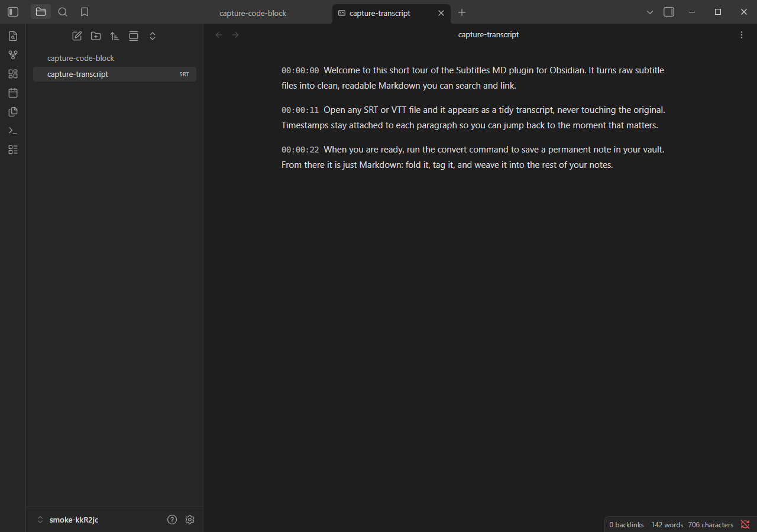Click the paragraph starting 'Open any SRT or VTT'
This screenshot has height=532, width=757.
pyautogui.click(x=473, y=118)
